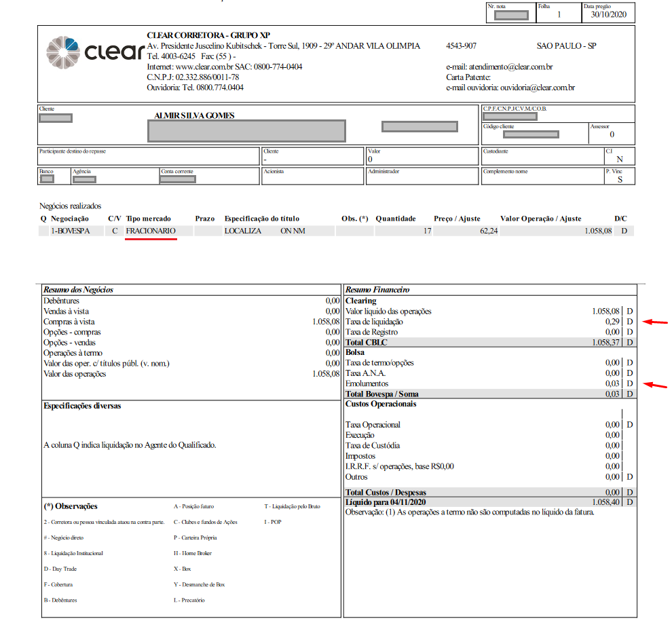Image resolution: width=672 pixels, height=623 pixels.
Task: Click 'Total Custos / Despesas' label
Action: (386, 492)
